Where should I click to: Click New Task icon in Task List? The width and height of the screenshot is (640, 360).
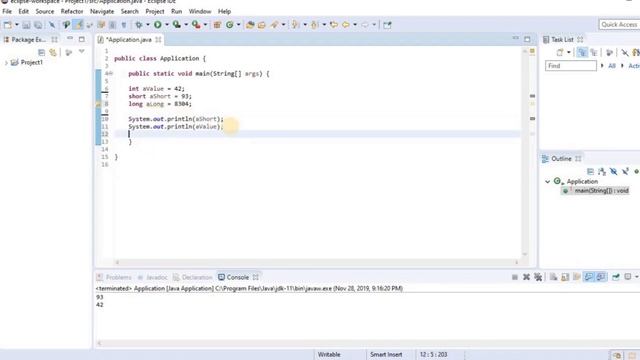(x=560, y=52)
